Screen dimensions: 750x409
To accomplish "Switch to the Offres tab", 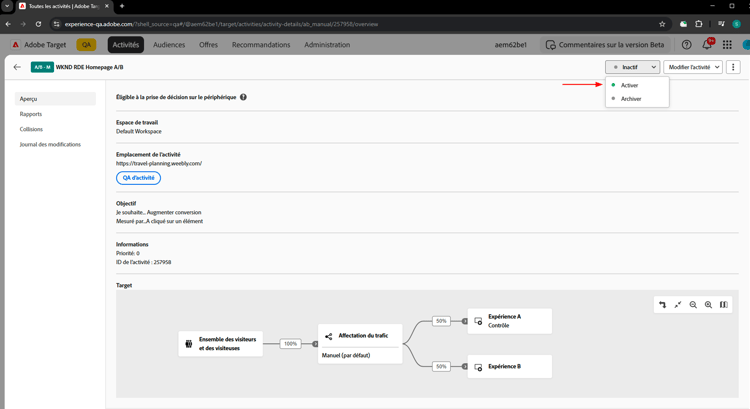I will tap(209, 44).
